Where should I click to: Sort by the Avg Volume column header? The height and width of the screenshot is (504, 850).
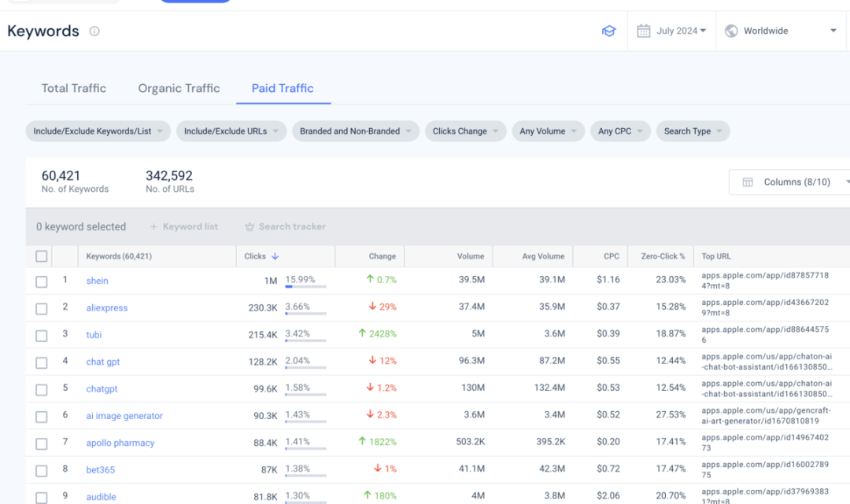coord(543,256)
